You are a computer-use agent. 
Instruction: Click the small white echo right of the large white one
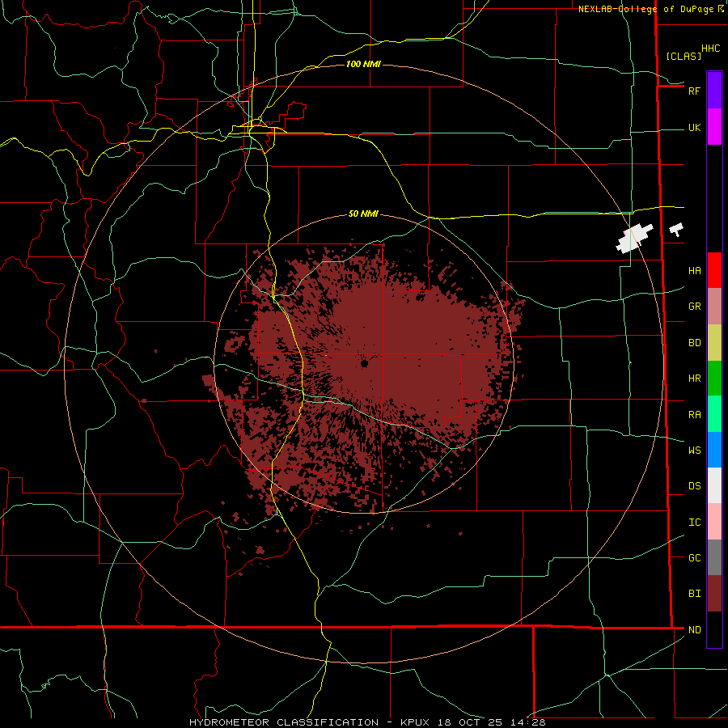676,228
